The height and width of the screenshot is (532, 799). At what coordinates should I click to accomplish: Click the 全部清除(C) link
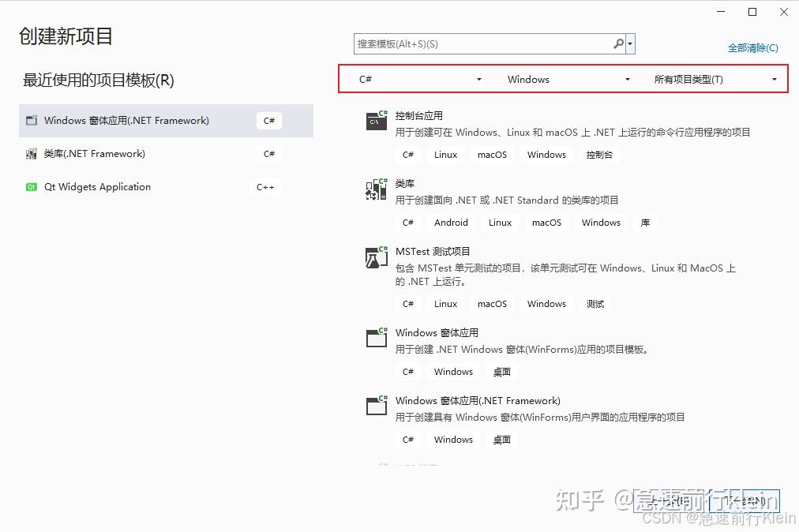[x=752, y=47]
